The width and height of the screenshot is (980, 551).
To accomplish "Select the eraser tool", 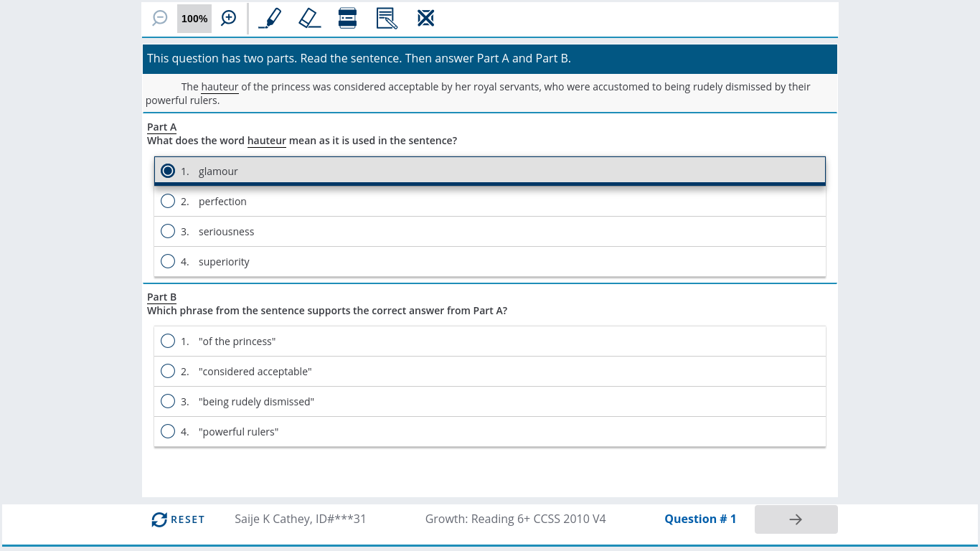I will click(310, 18).
